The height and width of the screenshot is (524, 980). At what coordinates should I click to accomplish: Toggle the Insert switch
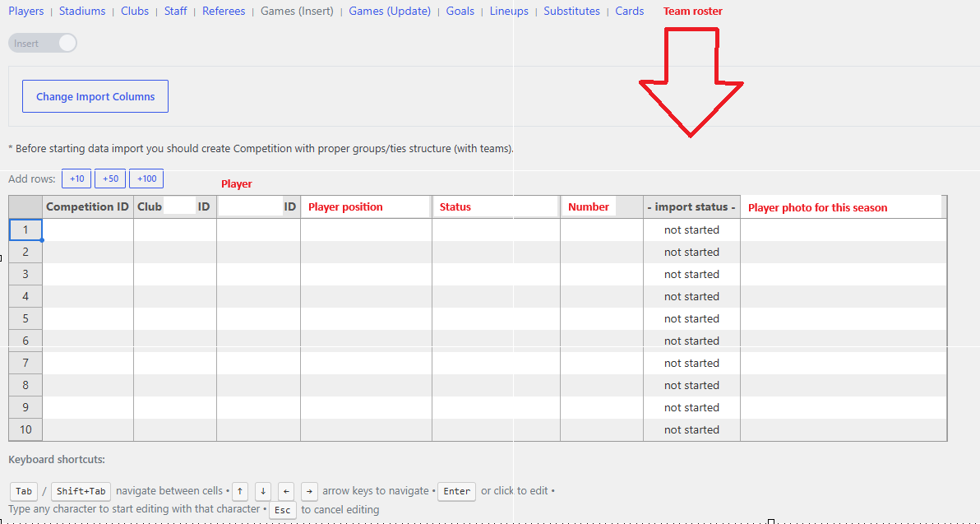point(43,43)
